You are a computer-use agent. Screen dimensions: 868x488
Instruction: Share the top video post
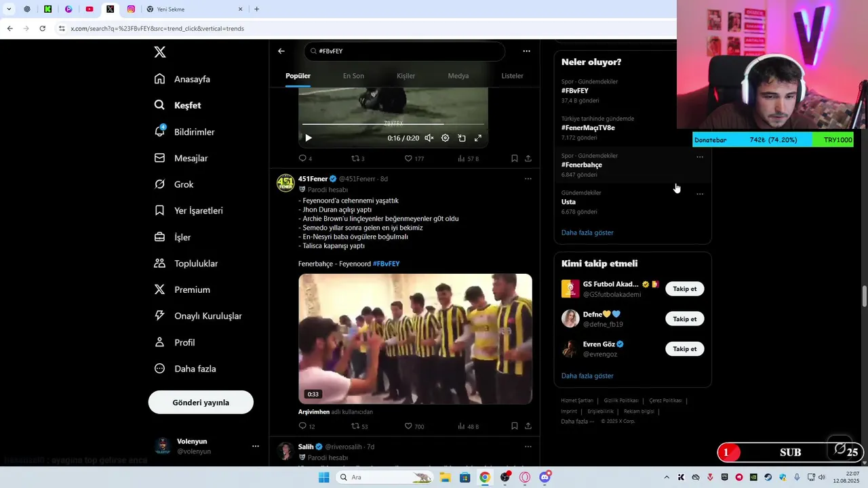tap(528, 158)
